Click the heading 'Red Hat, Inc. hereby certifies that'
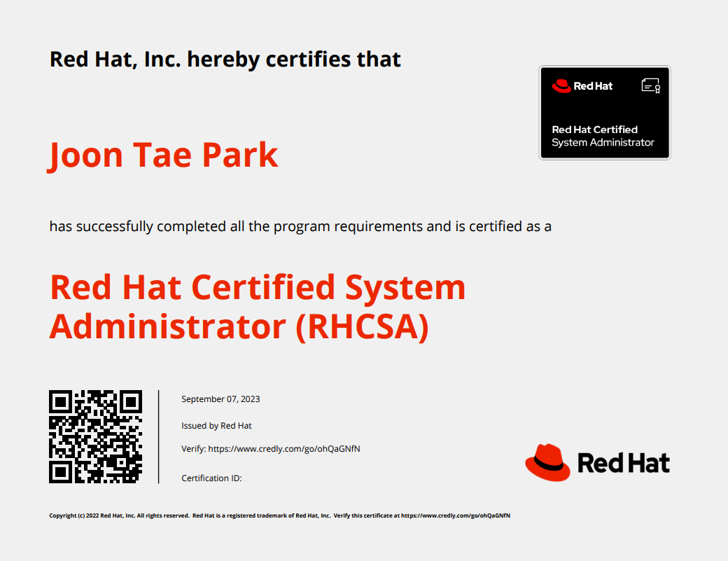This screenshot has height=561, width=728. click(x=225, y=60)
